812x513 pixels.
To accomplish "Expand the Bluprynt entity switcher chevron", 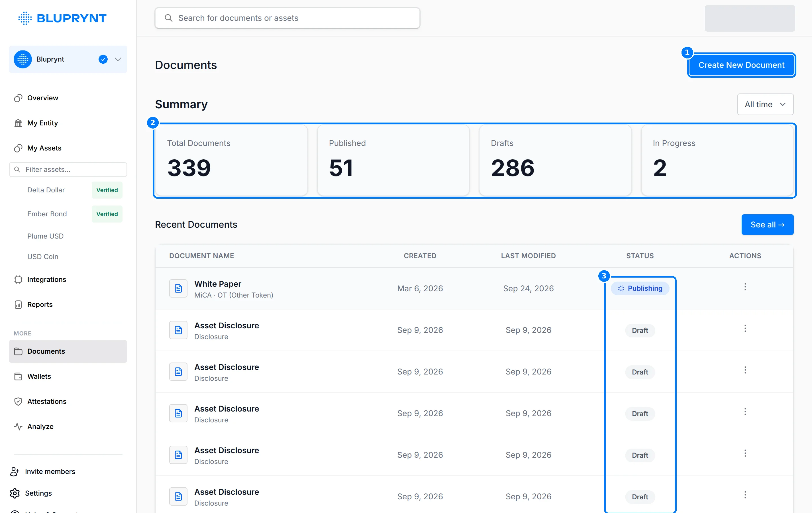I will (x=118, y=59).
